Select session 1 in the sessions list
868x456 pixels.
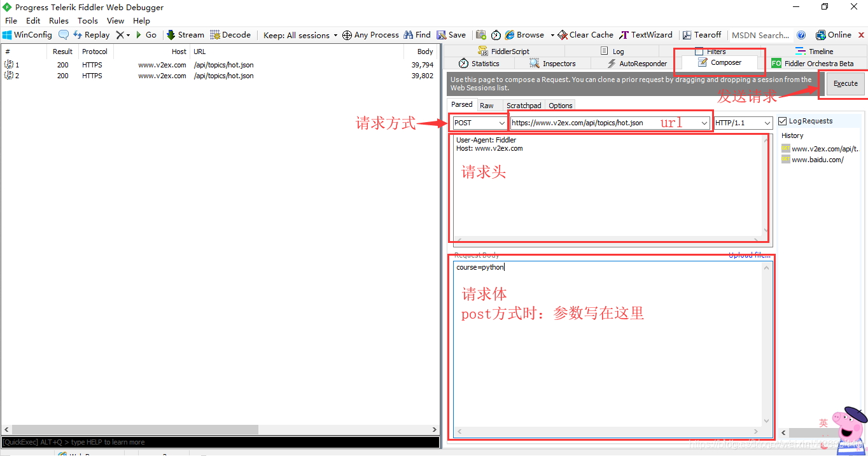(x=219, y=65)
